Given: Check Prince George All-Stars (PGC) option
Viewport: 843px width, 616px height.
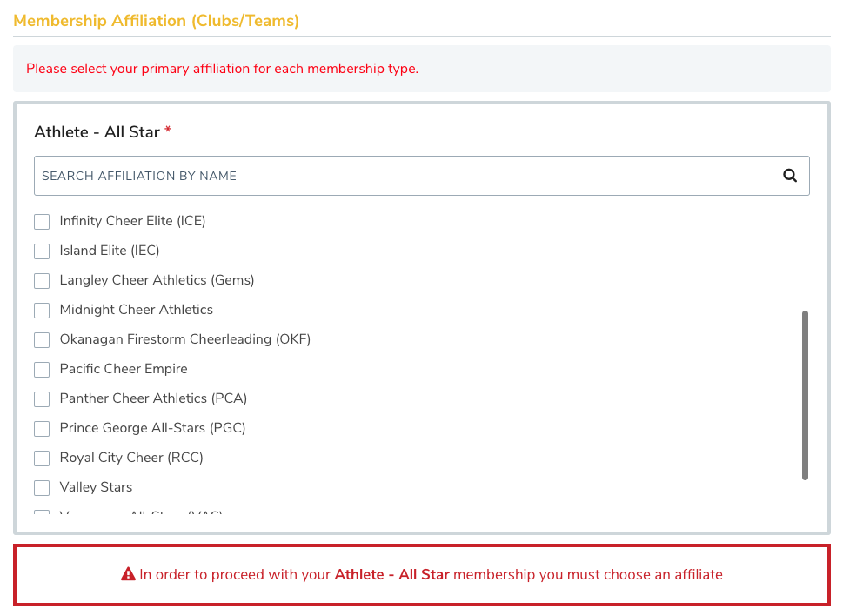Looking at the screenshot, I should 42,428.
